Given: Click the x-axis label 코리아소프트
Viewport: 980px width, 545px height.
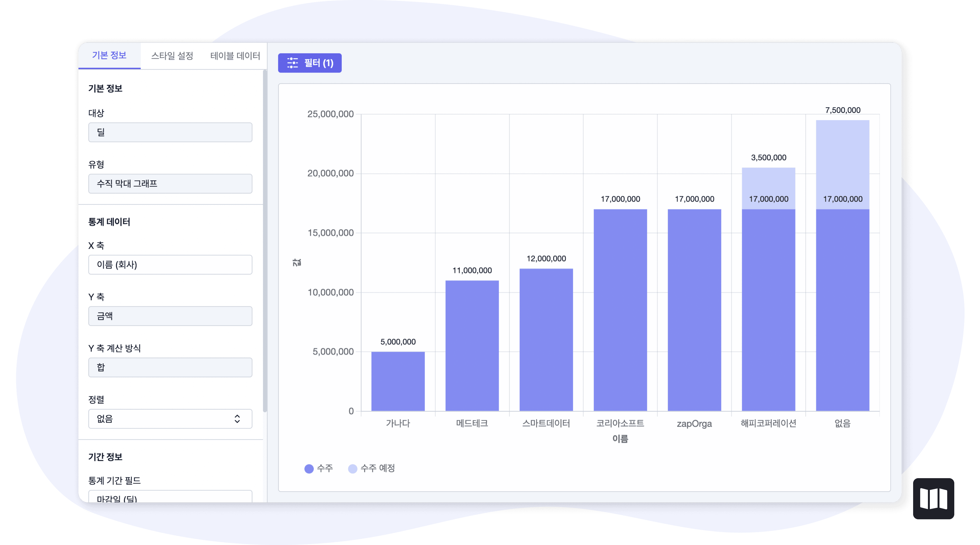Looking at the screenshot, I should pyautogui.click(x=621, y=423).
